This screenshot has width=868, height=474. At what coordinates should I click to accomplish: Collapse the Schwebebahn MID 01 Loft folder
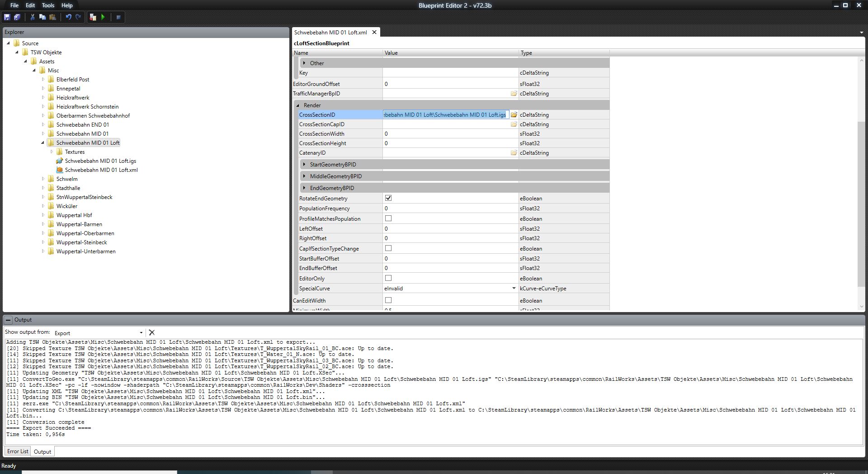click(x=43, y=143)
